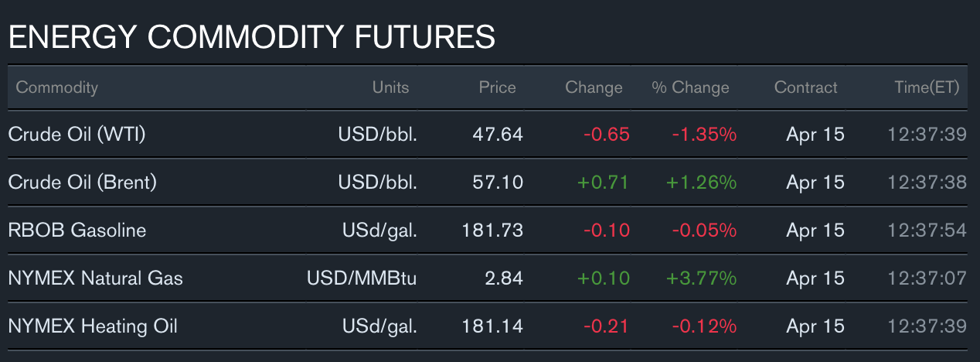Click Natural Gas +3.77% change

tap(700, 278)
